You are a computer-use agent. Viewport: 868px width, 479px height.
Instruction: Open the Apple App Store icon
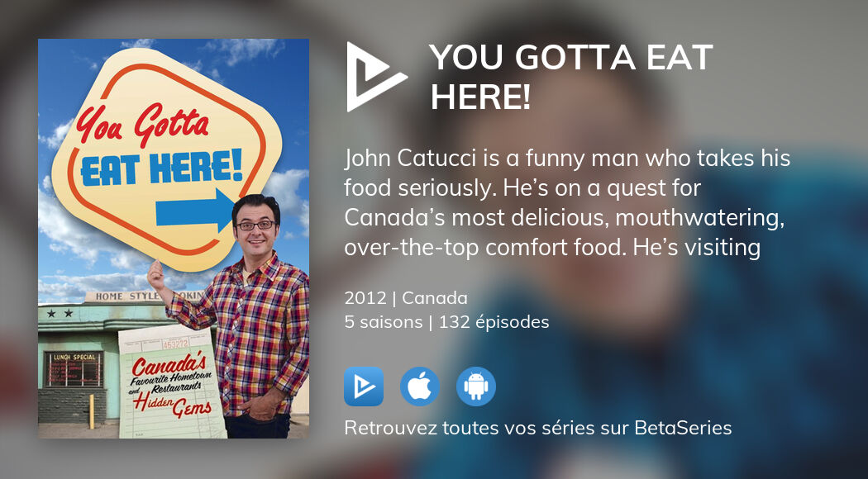tap(420, 387)
